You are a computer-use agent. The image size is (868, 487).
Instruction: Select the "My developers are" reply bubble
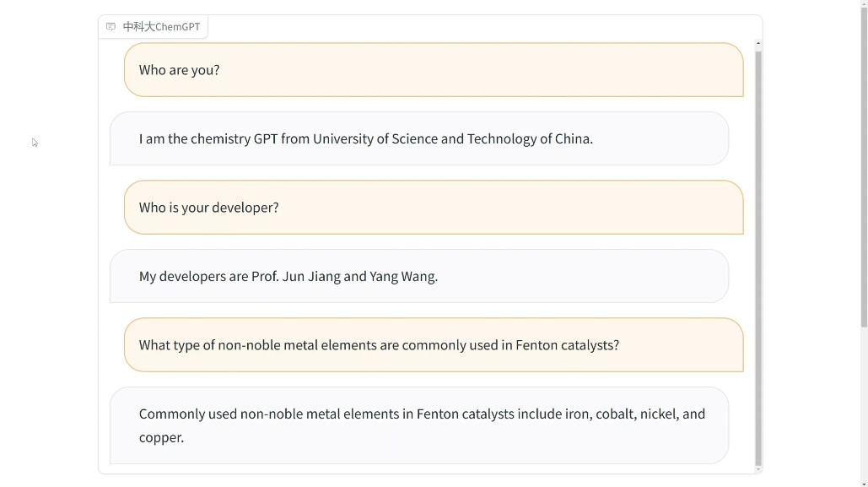[419, 276]
